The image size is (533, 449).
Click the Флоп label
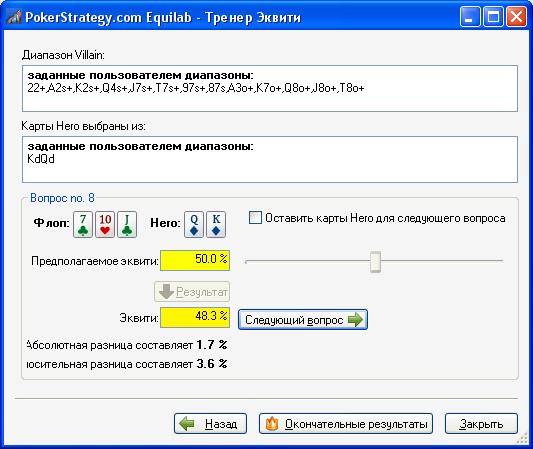click(x=51, y=223)
